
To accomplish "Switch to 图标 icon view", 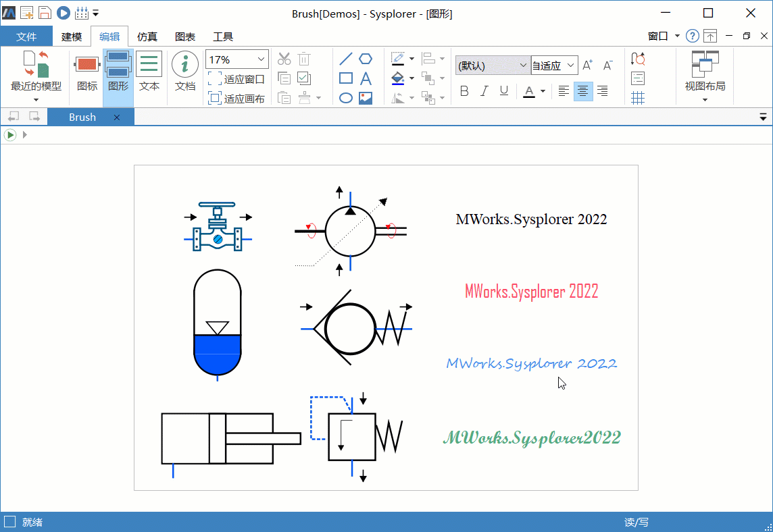I will click(x=87, y=74).
